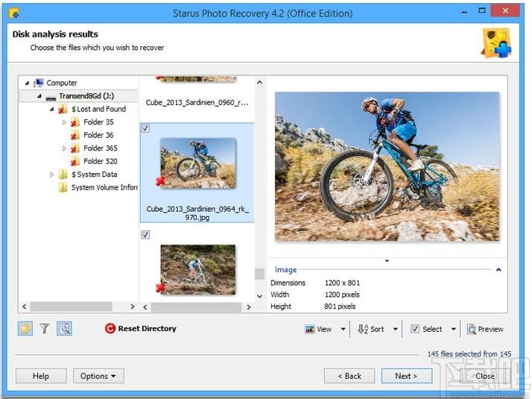Image resolution: width=532 pixels, height=399 pixels.
Task: Click the wizard logo icon in header
Action: [x=496, y=43]
